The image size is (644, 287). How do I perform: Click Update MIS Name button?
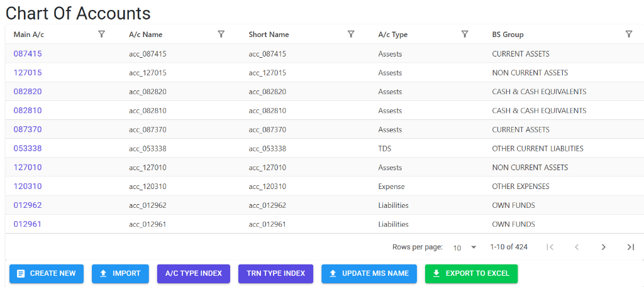369,273
